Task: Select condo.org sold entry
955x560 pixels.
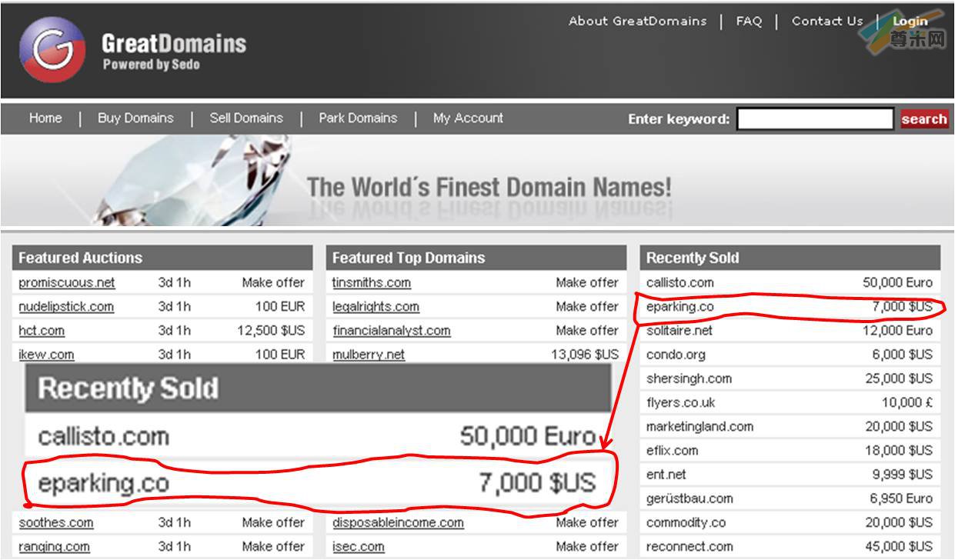Action: (x=676, y=355)
